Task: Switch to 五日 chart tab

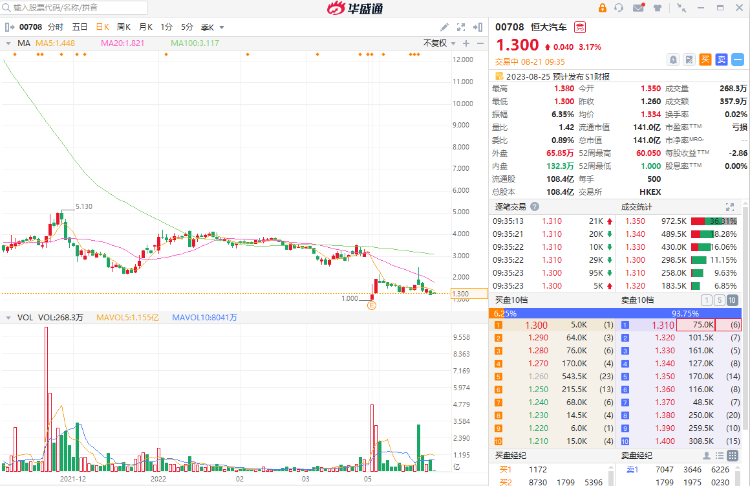Action: coord(79,27)
